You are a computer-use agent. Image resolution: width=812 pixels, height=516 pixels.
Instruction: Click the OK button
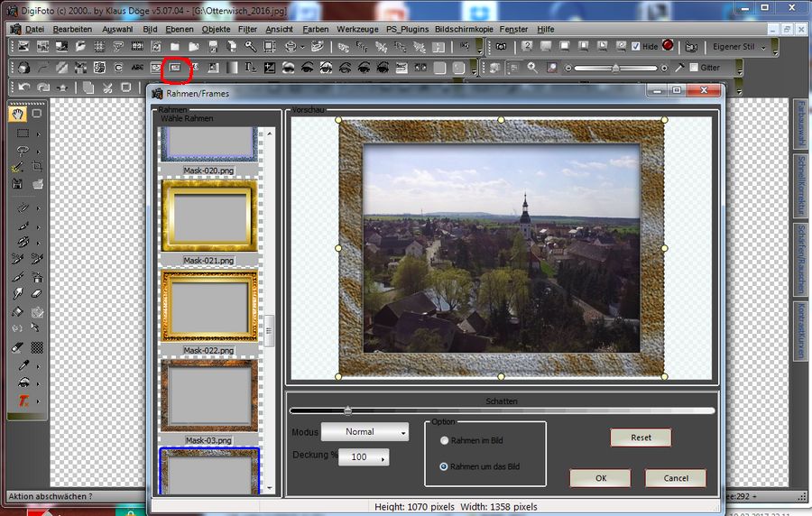pos(600,478)
